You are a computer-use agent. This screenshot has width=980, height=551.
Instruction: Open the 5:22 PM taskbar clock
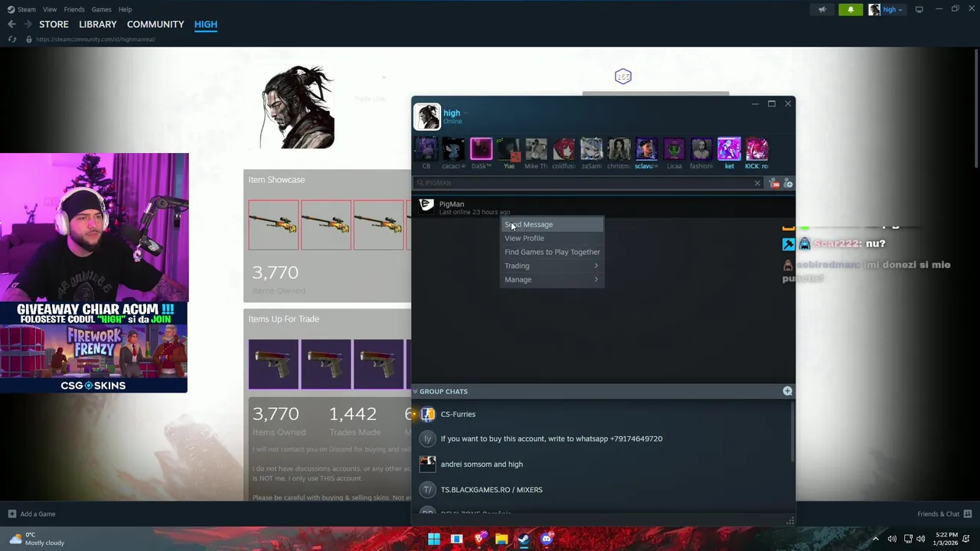tap(946, 539)
